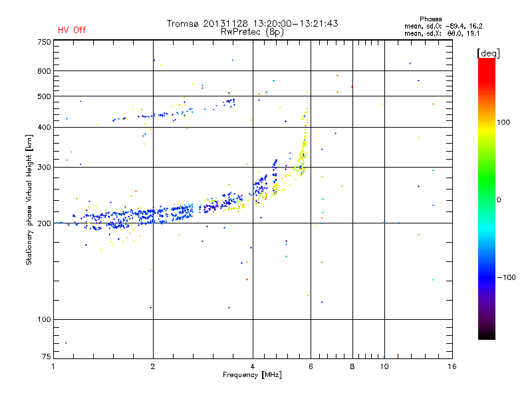The image size is (532, 399).
Task: Click the 'Frequency [MHz]' axis title
Action: tap(252, 375)
